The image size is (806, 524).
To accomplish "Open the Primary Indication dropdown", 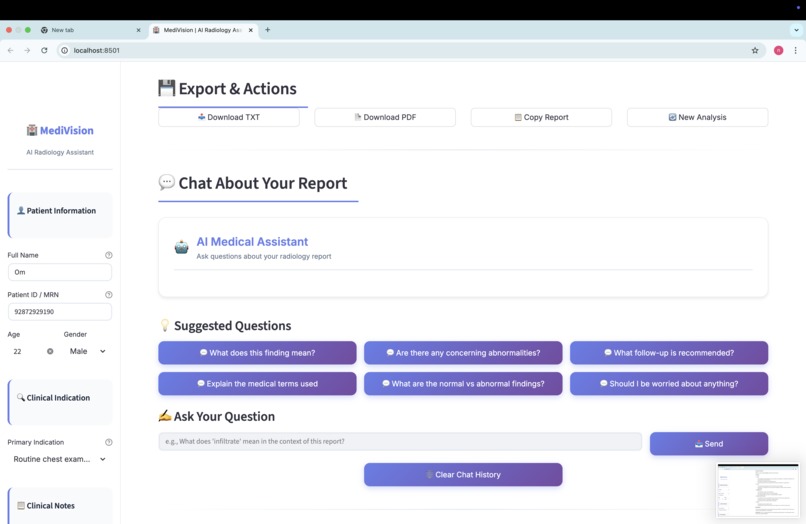I will pos(60,459).
